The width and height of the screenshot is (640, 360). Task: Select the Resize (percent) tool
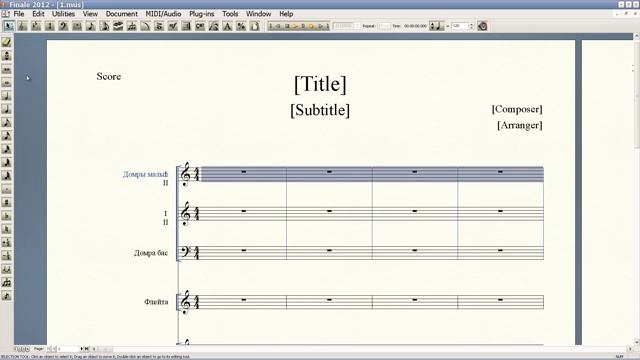point(241,26)
